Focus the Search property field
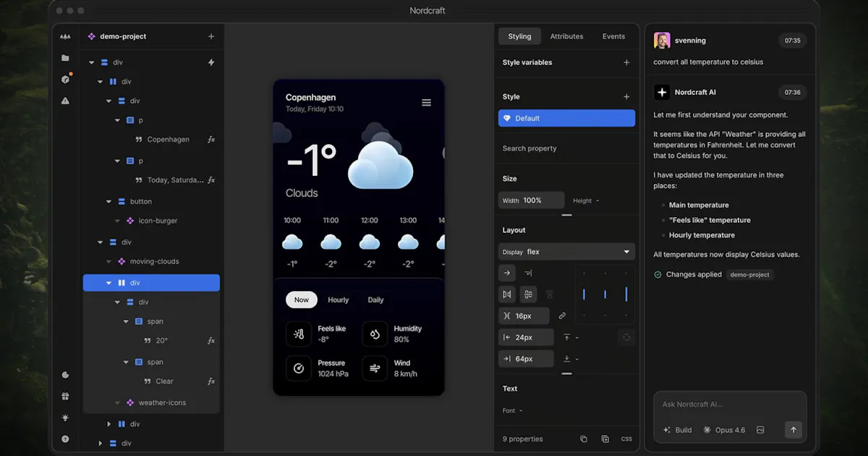Image resolution: width=868 pixels, height=456 pixels. 566,148
